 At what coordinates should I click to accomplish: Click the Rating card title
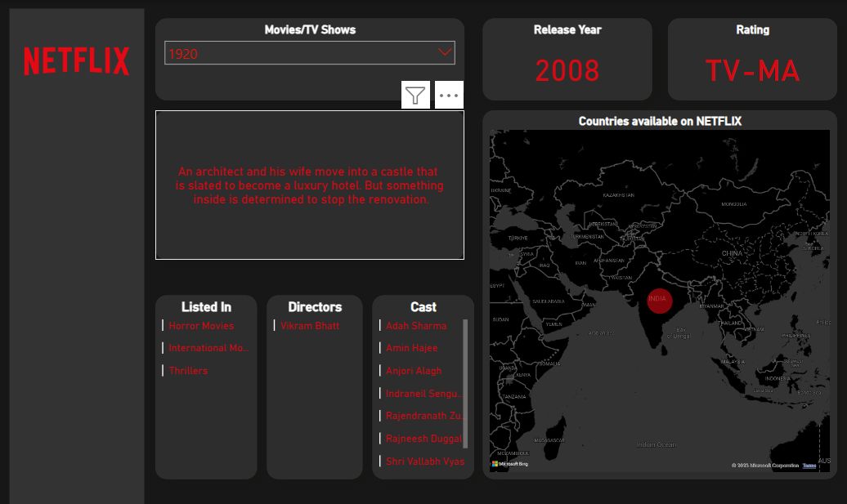pyautogui.click(x=752, y=29)
